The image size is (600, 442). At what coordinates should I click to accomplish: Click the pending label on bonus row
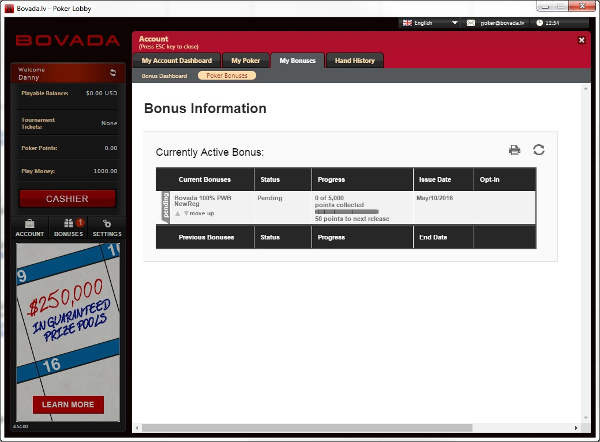[x=166, y=207]
